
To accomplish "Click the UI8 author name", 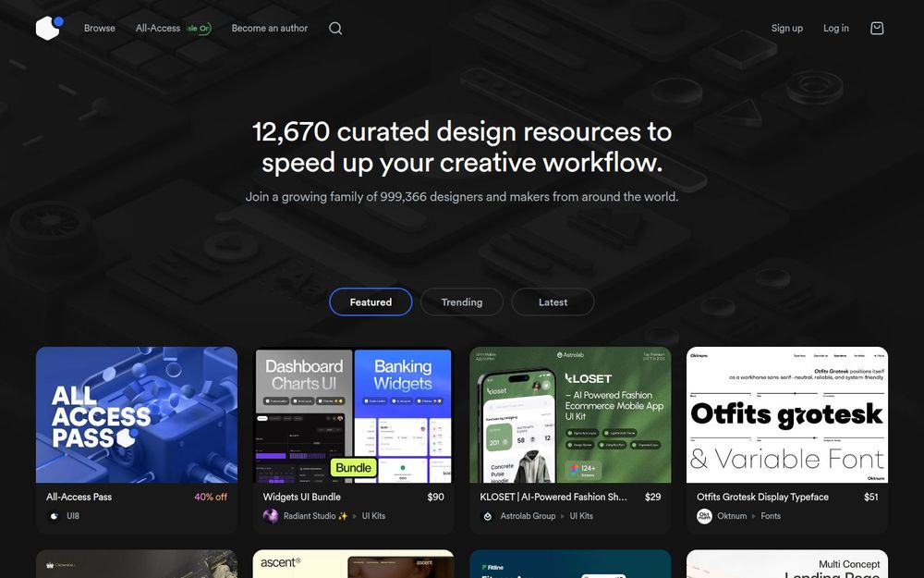I will (x=72, y=516).
